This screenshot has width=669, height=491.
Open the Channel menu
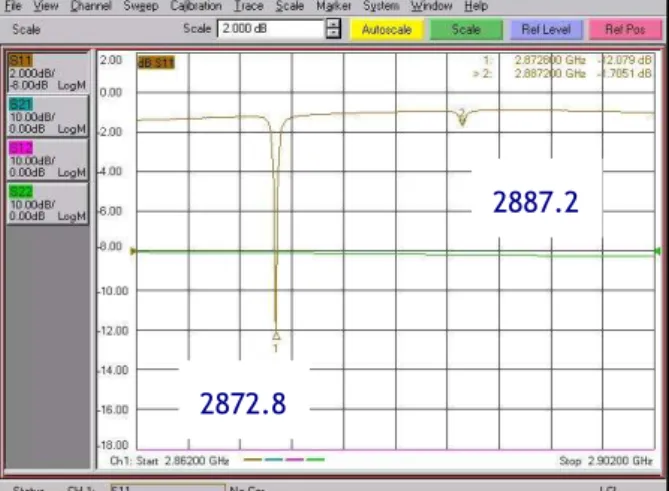tap(90, 6)
